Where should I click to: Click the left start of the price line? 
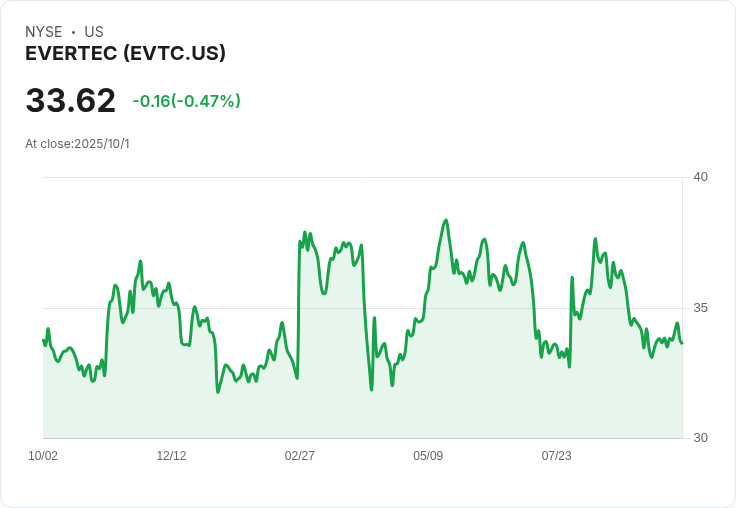pyautogui.click(x=44, y=341)
